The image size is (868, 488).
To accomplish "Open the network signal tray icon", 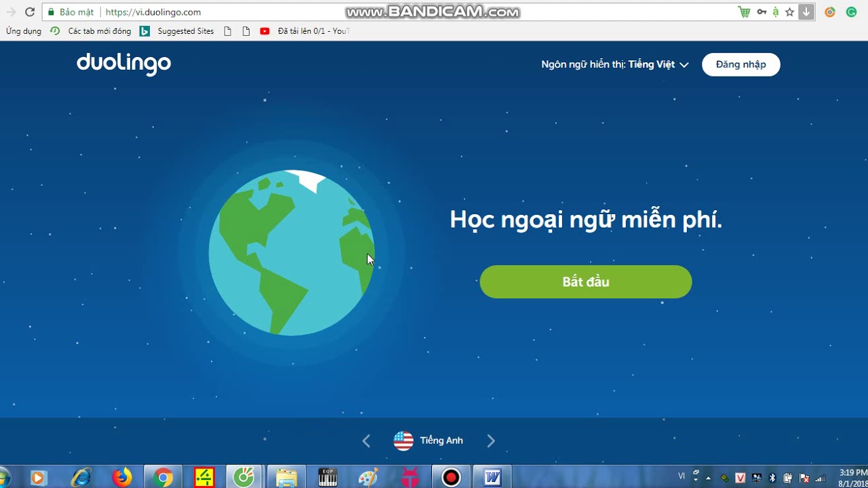I will click(820, 478).
